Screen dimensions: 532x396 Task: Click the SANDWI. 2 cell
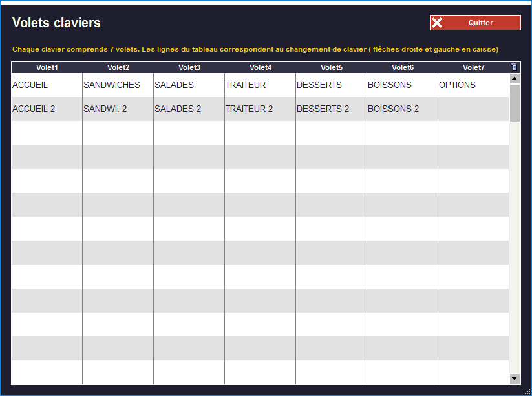tap(118, 109)
